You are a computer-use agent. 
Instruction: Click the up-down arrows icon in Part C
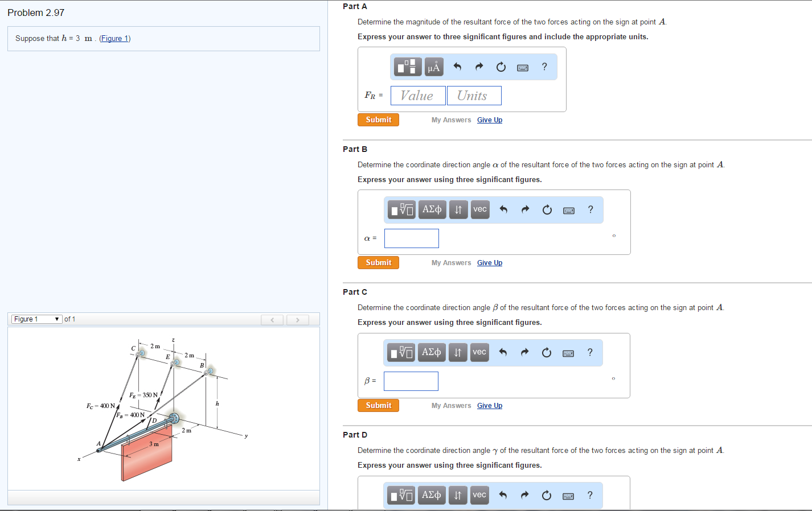[x=458, y=352]
